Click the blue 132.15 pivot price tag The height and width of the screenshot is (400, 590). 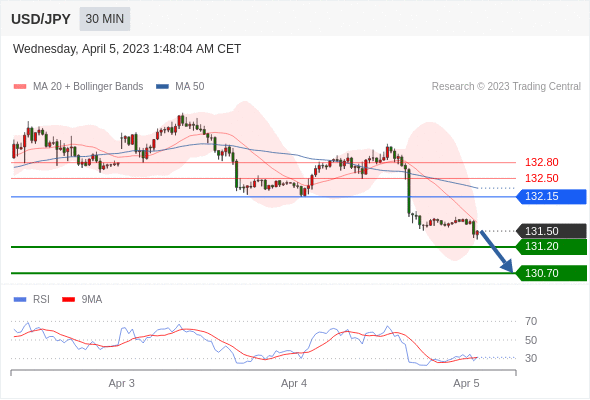[x=551, y=196]
